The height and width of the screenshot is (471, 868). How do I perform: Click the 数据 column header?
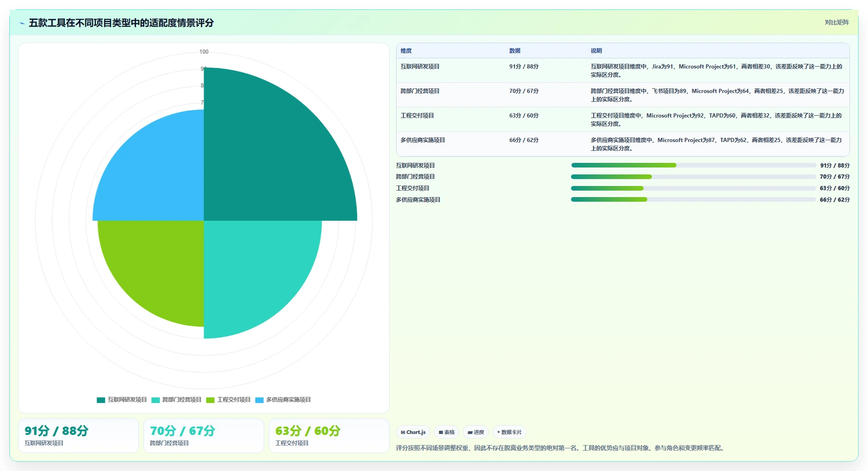coord(515,51)
